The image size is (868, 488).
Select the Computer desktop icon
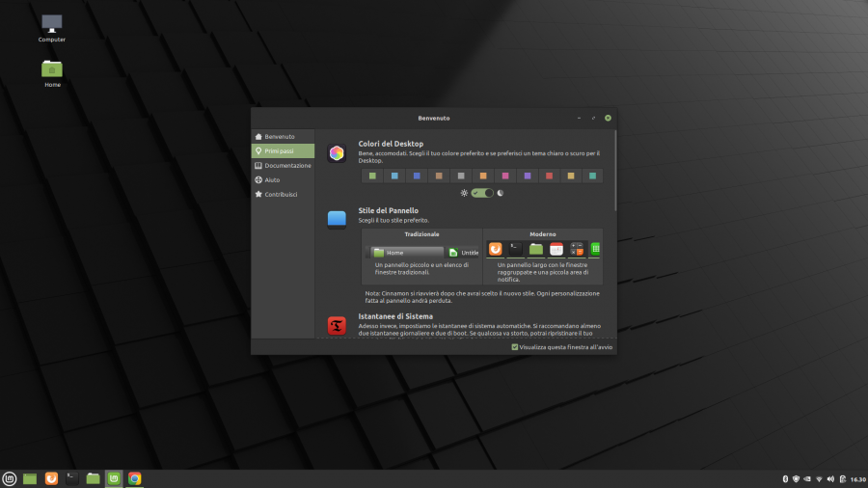[52, 28]
